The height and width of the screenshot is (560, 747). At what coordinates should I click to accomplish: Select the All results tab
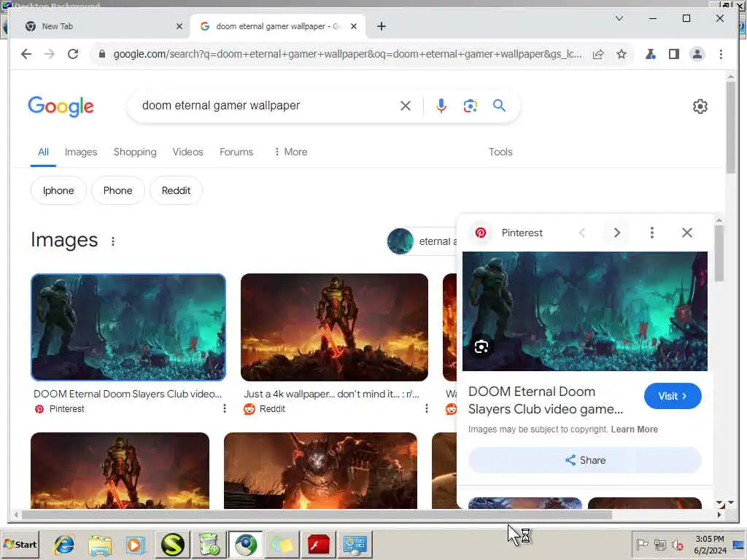(43, 152)
